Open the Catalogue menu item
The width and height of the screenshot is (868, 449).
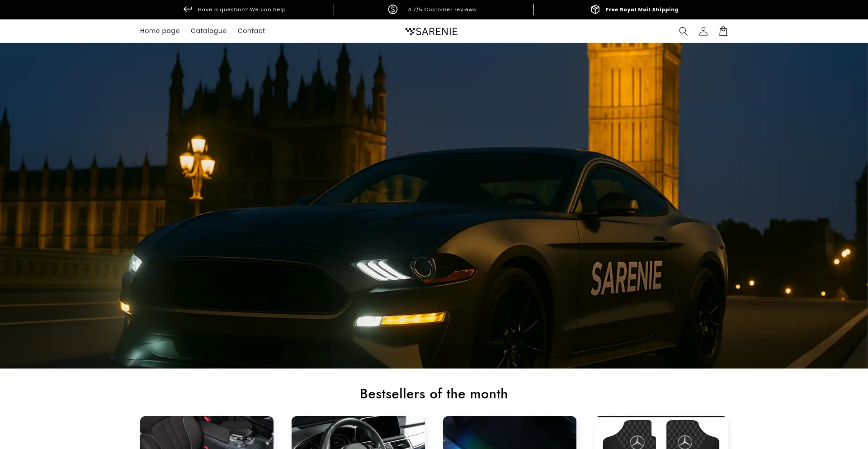(x=208, y=31)
